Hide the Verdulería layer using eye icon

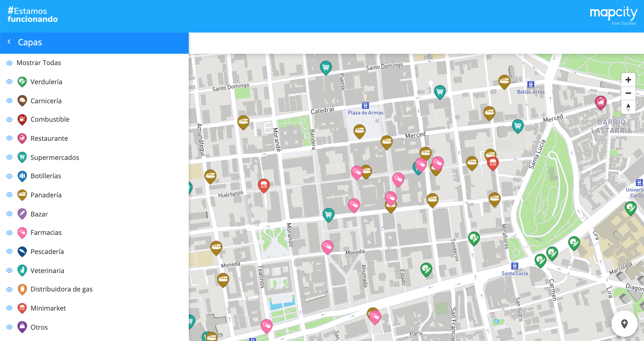coord(10,82)
